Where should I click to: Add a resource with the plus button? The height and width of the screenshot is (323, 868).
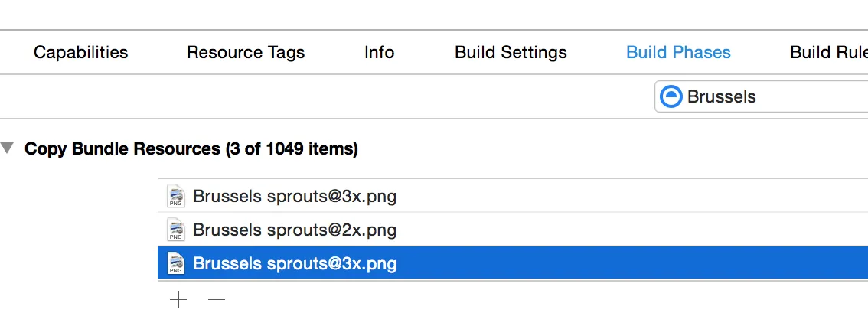point(178,300)
